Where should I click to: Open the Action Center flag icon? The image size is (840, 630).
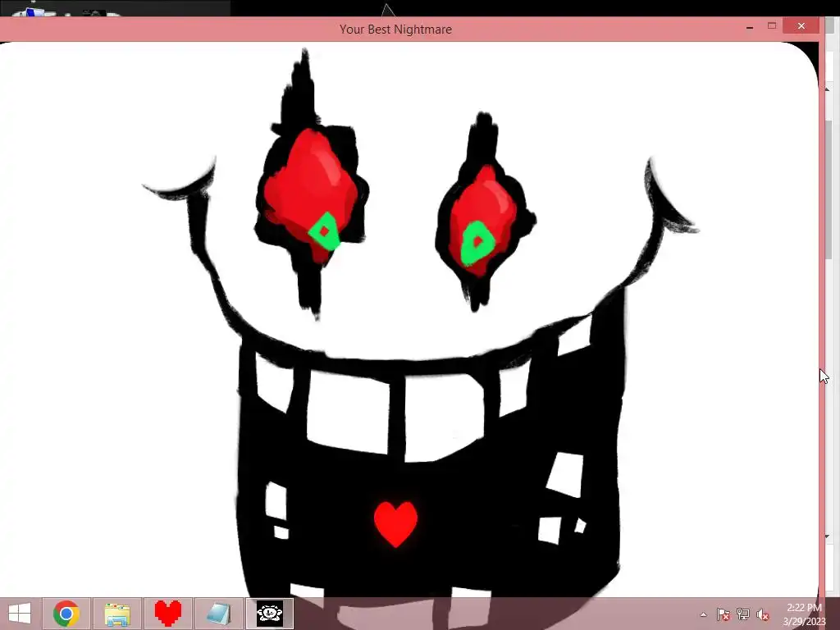723,614
